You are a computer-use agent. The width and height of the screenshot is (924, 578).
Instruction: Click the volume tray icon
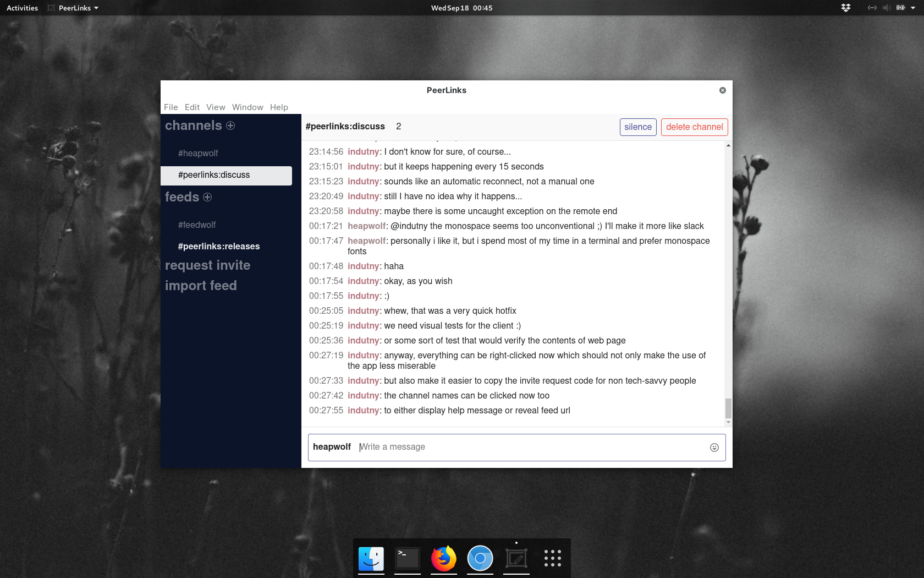887,8
